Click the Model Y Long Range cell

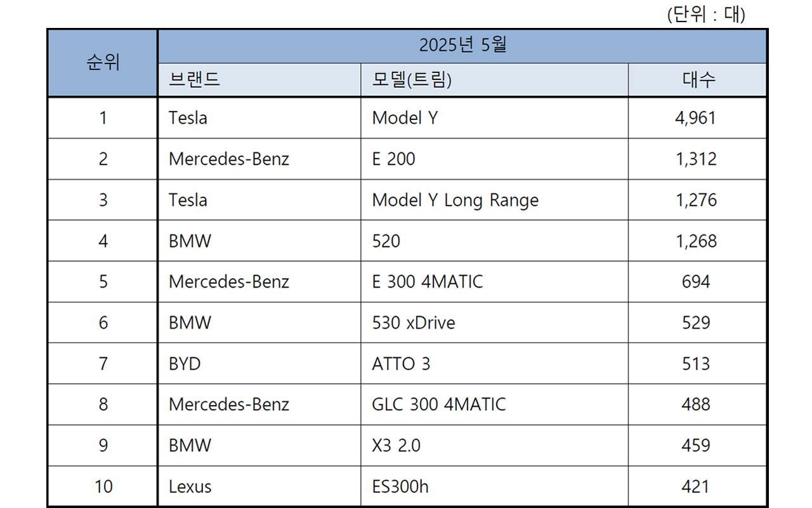455,200
